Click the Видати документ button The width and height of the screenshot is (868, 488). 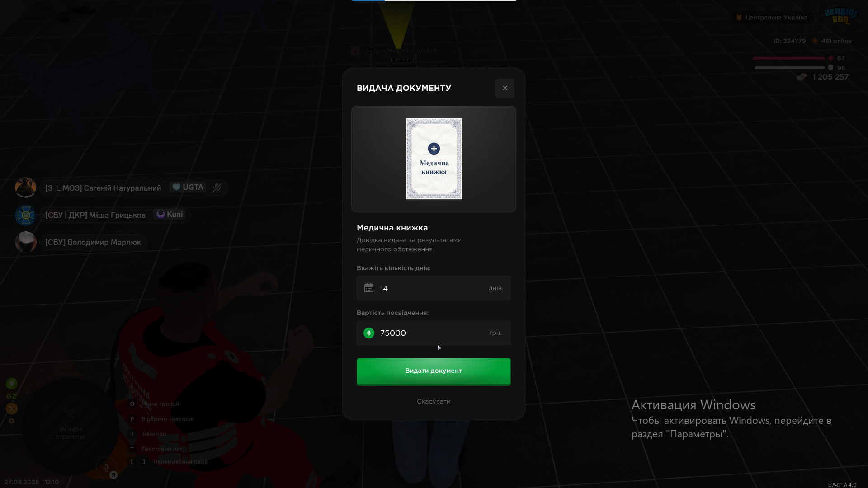click(434, 371)
